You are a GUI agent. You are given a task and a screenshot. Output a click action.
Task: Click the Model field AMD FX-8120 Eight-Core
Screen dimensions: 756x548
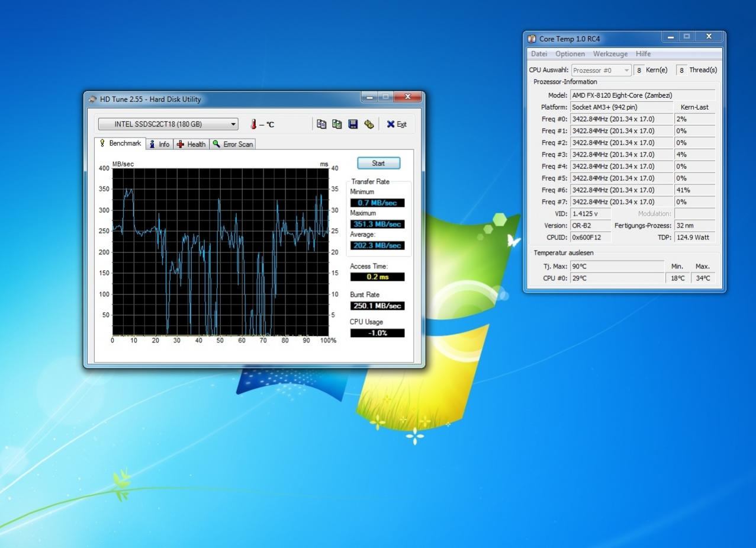tap(642, 95)
